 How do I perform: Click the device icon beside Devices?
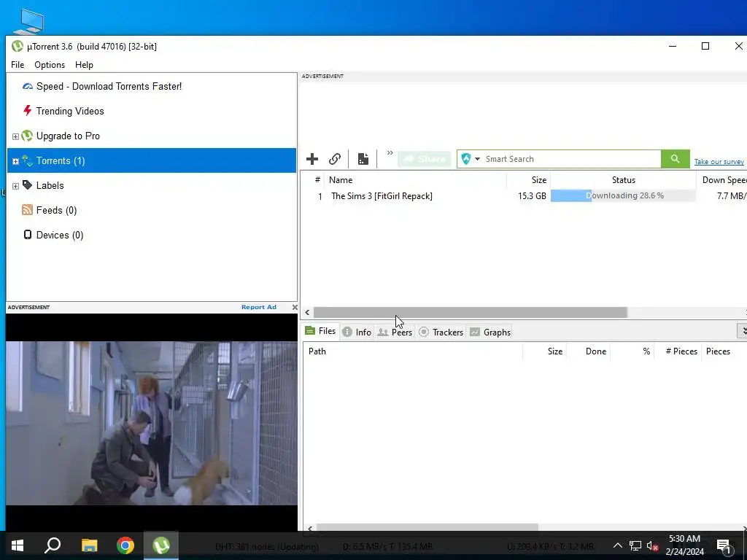28,235
